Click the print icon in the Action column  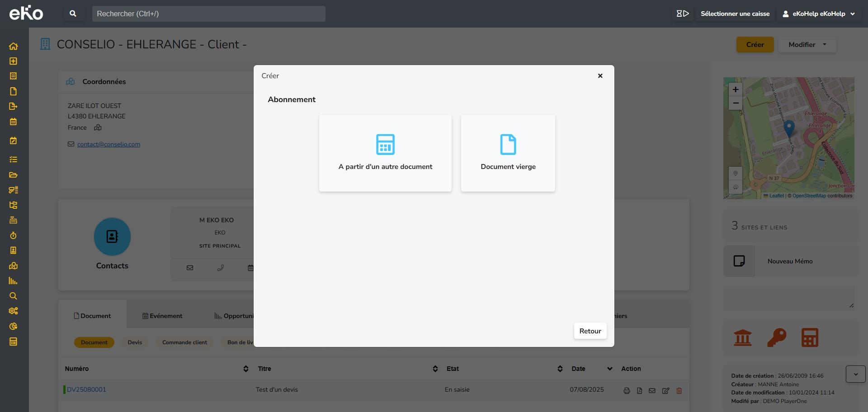tap(627, 391)
